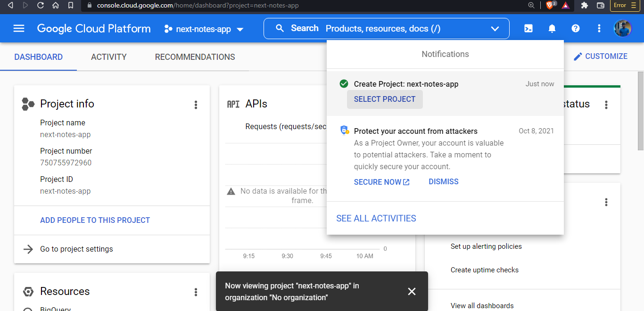644x311 pixels.
Task: Open monitoring card three-dot menu
Action: [606, 202]
